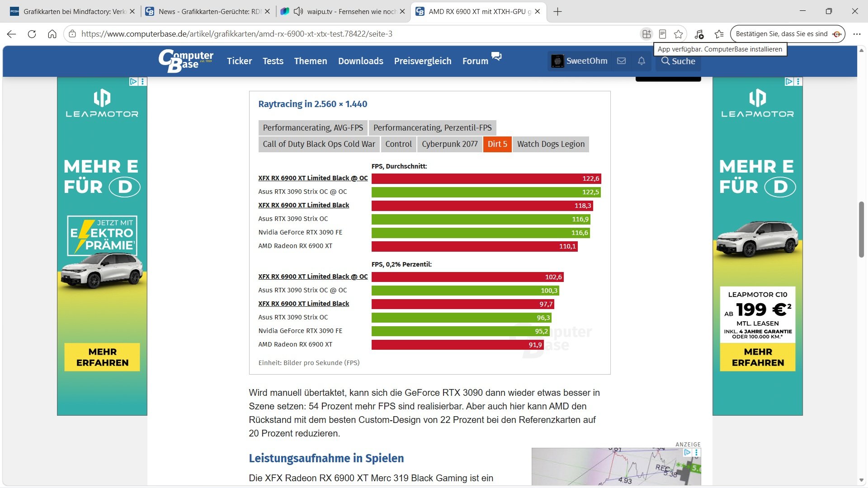868x488 pixels.
Task: Click the page vertical scrollbar thumb
Action: click(x=861, y=230)
